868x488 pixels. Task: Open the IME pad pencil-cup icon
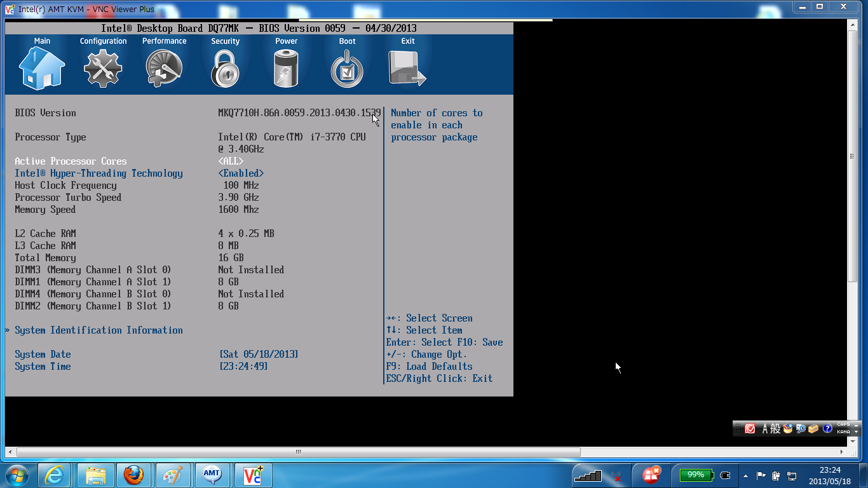click(788, 429)
